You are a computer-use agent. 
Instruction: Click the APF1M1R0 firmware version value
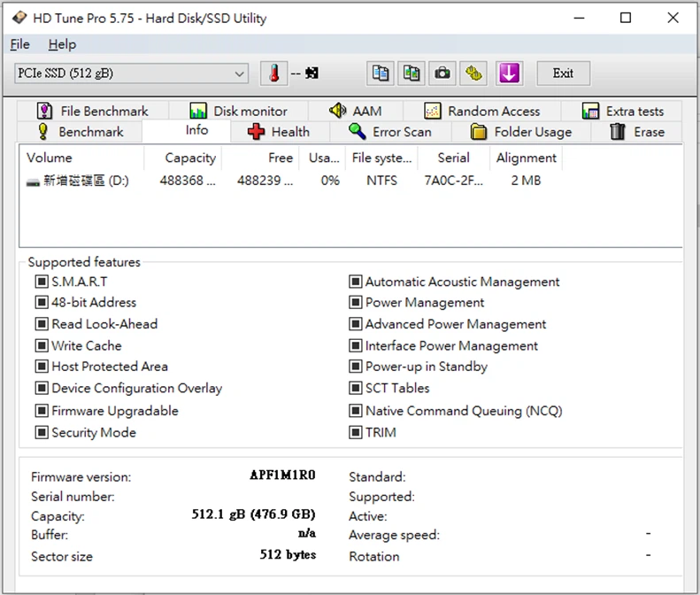click(x=282, y=475)
